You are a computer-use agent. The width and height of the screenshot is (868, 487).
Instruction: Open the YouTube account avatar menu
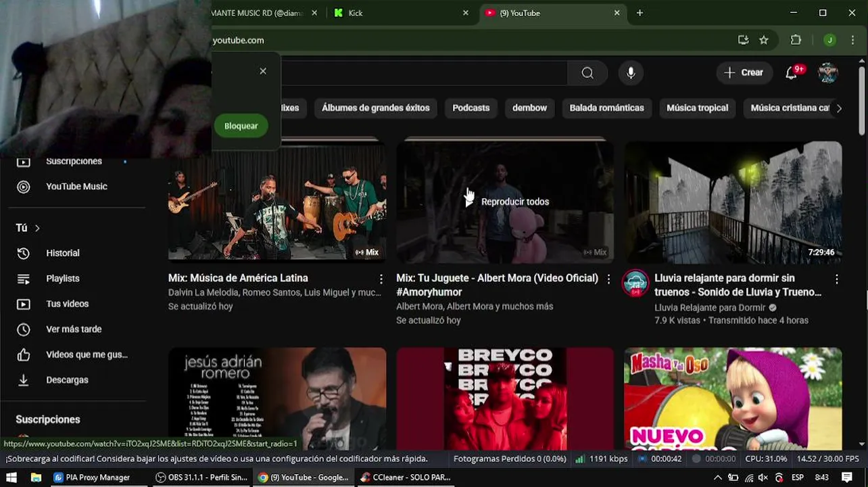[828, 73]
